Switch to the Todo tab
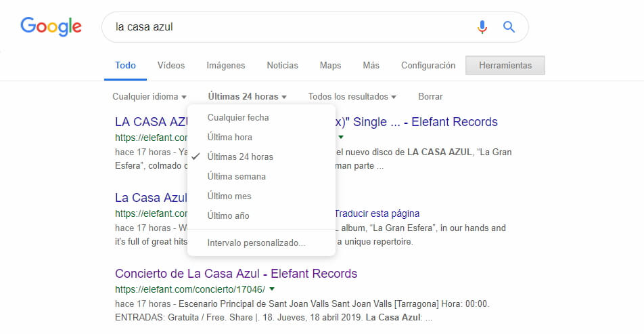Screen dimensions: 644x334 125,66
